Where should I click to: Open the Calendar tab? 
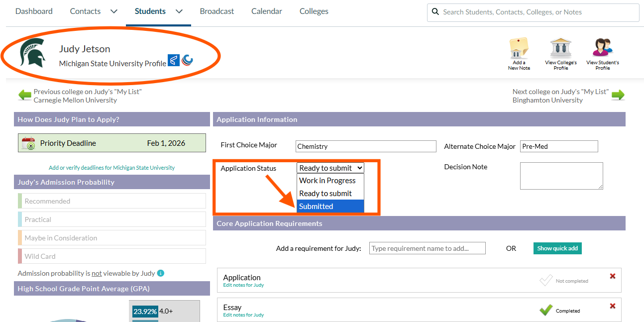click(267, 11)
